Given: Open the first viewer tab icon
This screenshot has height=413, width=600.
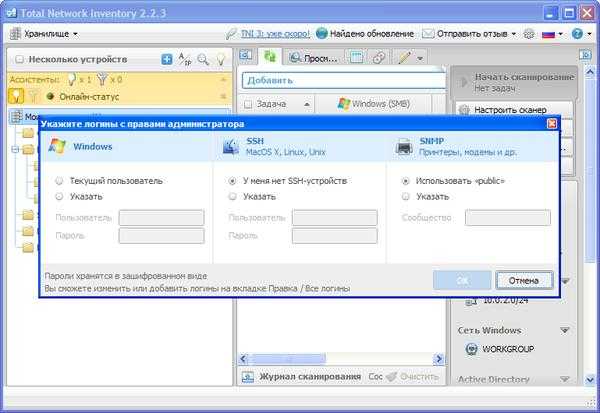Looking at the screenshot, I should pyautogui.click(x=245, y=56).
